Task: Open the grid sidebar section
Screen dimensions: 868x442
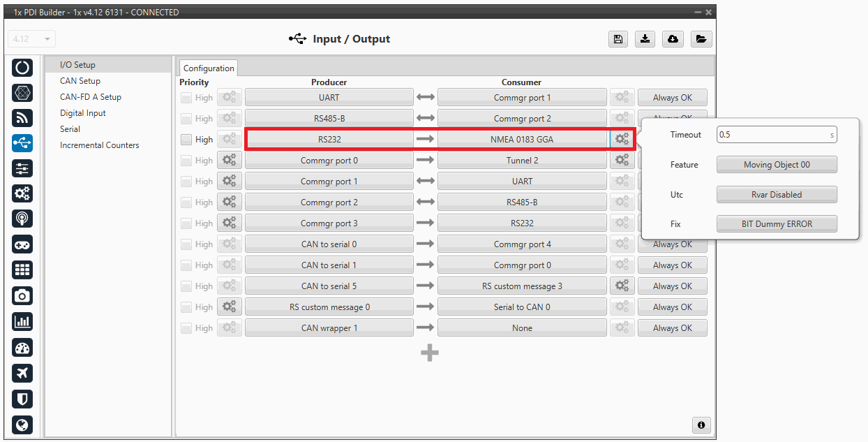Action: tap(22, 270)
